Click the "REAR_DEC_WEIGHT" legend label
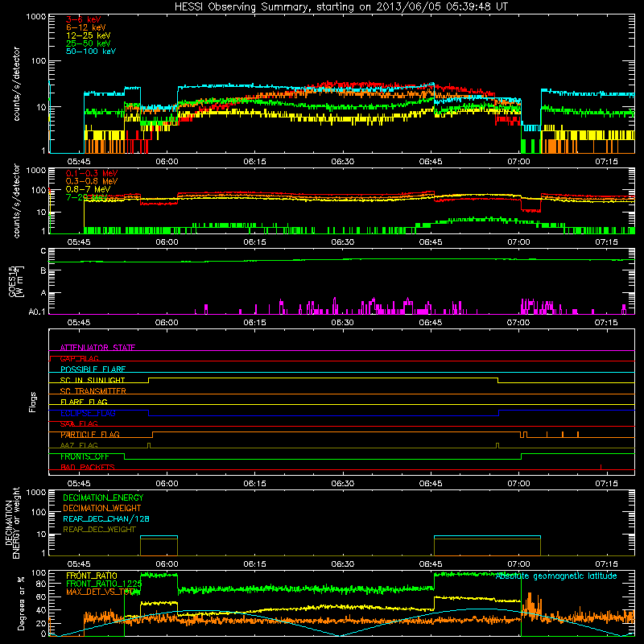The height and width of the screenshot is (644, 644). pyautogui.click(x=99, y=530)
